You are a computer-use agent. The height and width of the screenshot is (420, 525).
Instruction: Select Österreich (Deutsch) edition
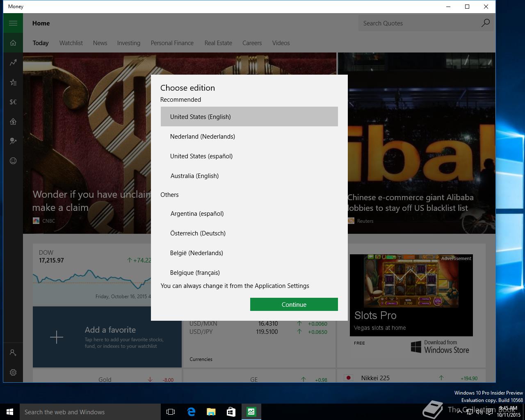click(249, 233)
